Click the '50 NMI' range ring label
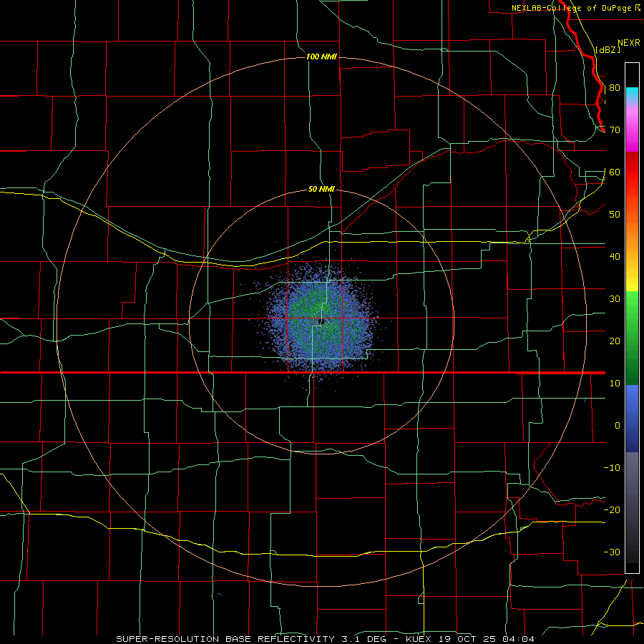The height and width of the screenshot is (644, 644). pos(321,190)
